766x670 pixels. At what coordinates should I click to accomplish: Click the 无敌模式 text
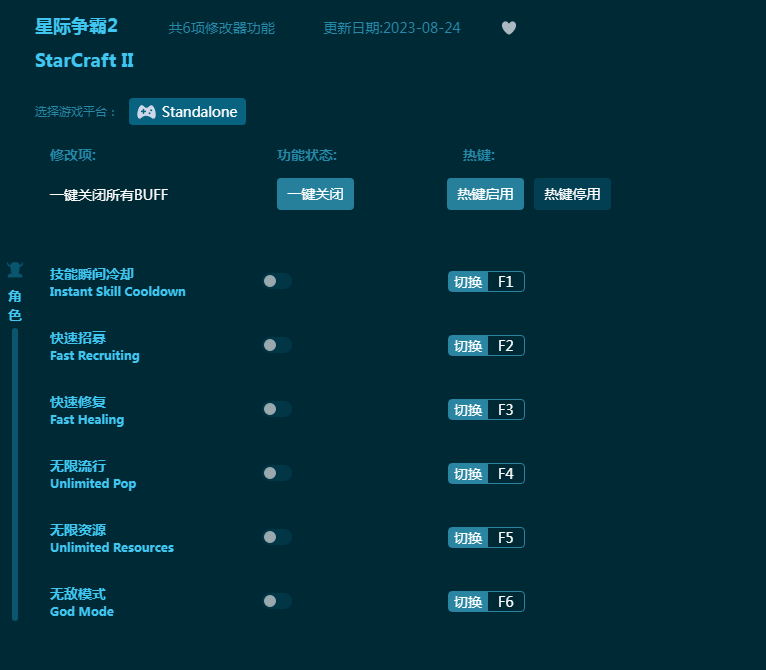78,594
